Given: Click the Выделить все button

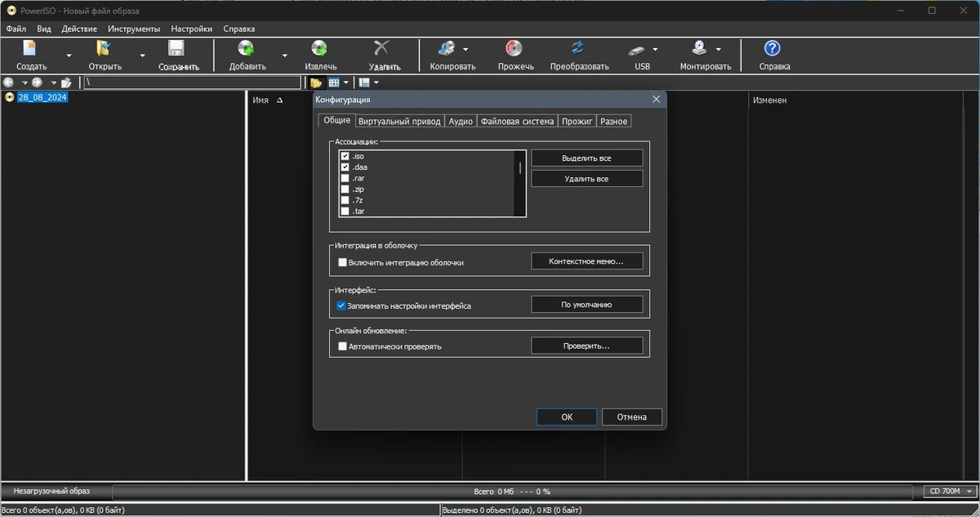Looking at the screenshot, I should 586,158.
